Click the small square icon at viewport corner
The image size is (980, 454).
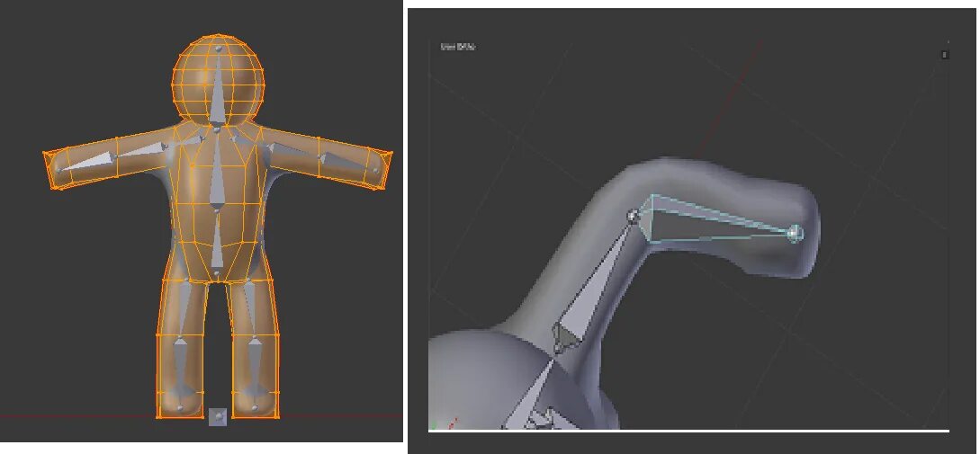944,55
